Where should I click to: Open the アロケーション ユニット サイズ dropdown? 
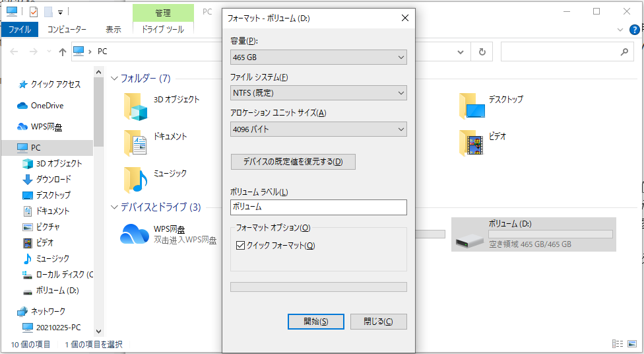pos(318,129)
